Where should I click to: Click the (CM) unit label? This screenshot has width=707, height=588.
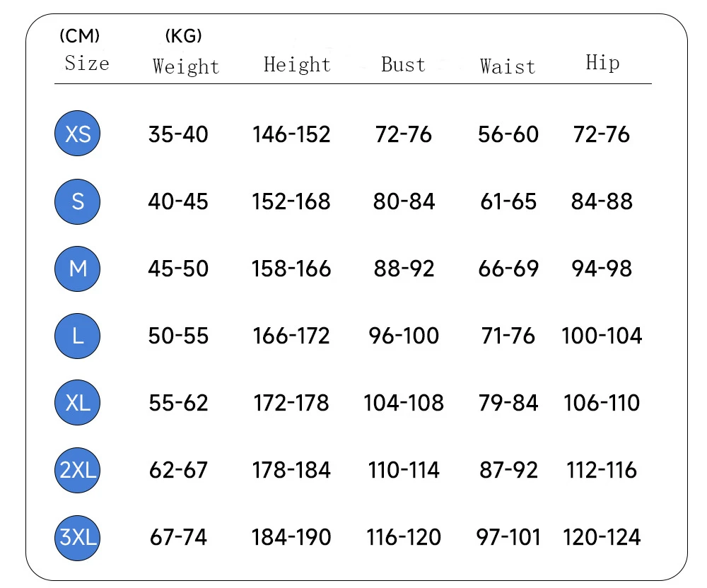(x=80, y=35)
